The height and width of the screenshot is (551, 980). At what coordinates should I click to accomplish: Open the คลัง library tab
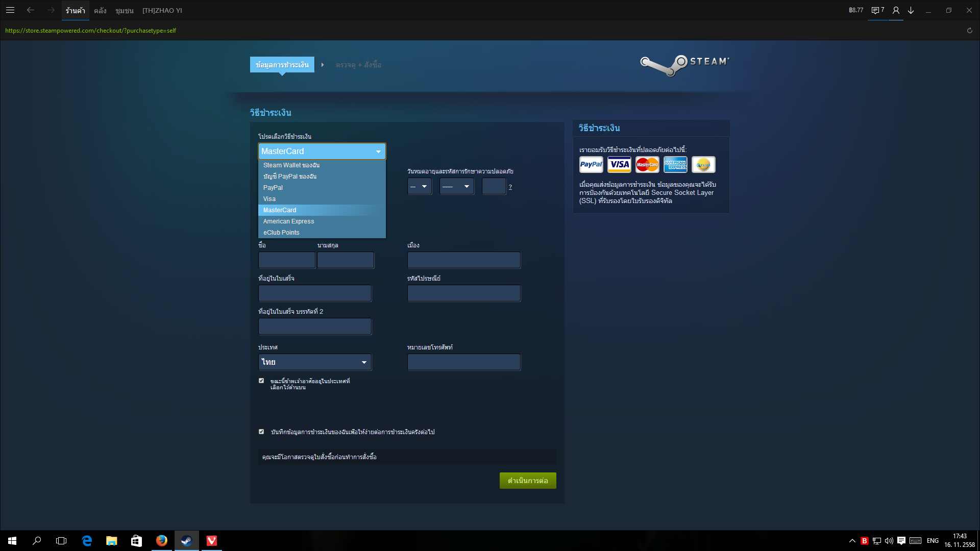click(x=100, y=10)
